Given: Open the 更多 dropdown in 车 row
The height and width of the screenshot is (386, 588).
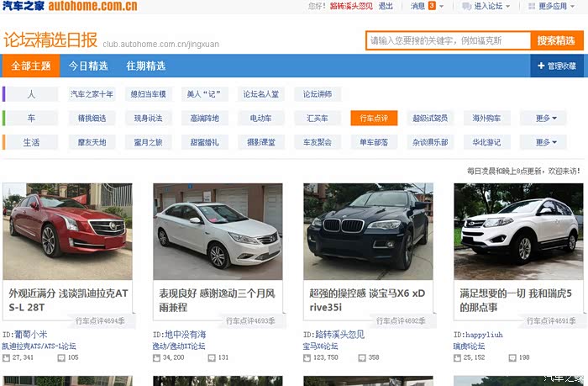Looking at the screenshot, I should 543,119.
